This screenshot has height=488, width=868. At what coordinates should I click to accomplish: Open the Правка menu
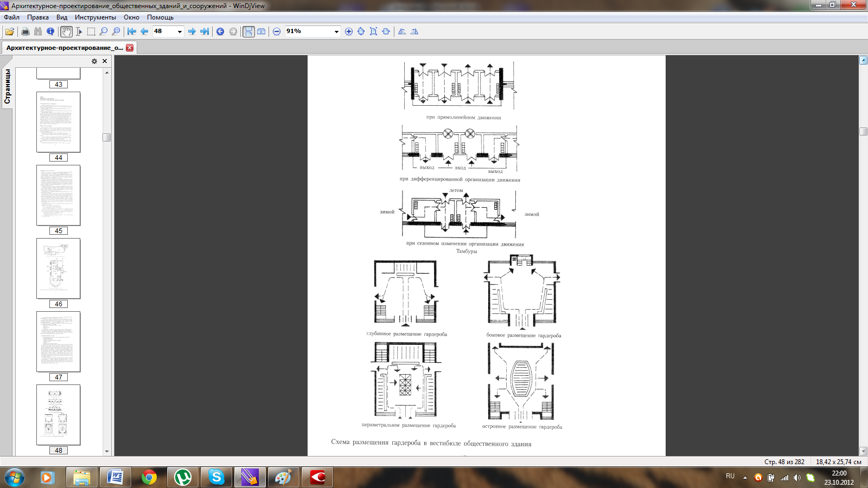pos(38,17)
